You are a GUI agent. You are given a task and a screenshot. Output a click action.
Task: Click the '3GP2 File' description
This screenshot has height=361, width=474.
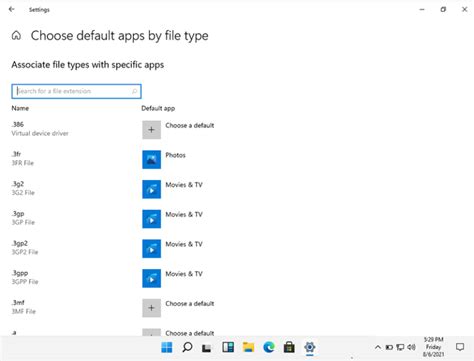coord(25,252)
